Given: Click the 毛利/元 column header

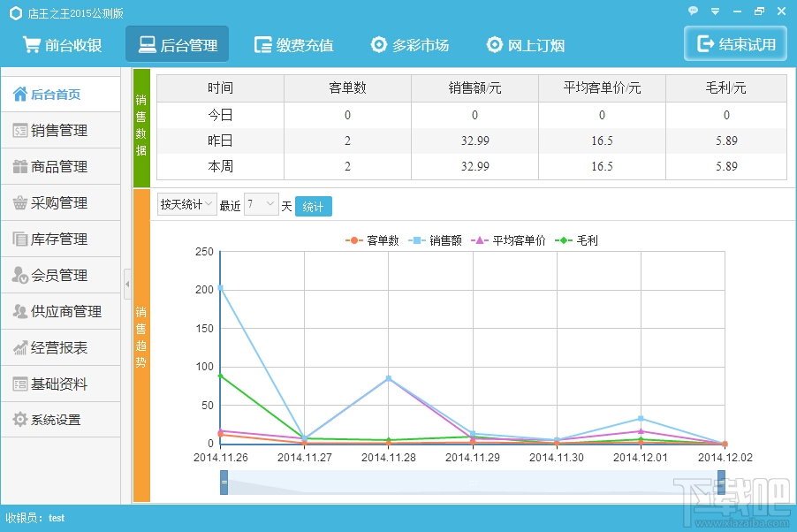Looking at the screenshot, I should coord(725,88).
